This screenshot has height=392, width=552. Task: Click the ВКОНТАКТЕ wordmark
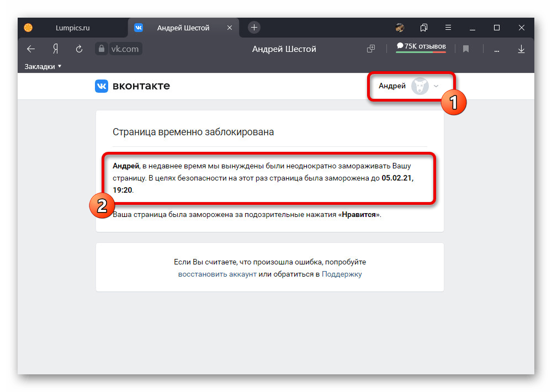coord(141,86)
